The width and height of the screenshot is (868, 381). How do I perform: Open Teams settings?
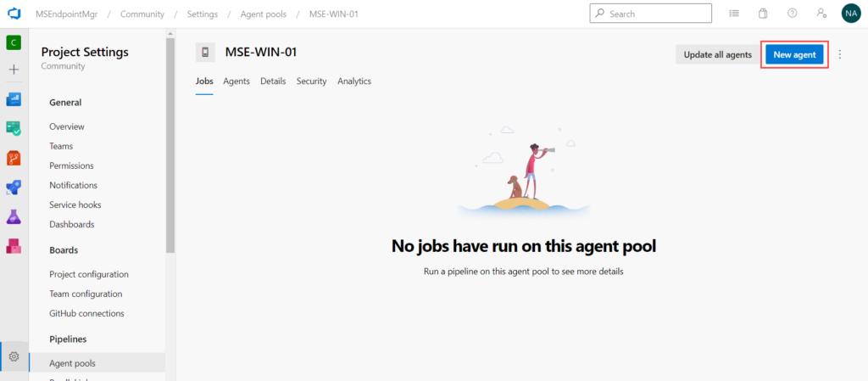[x=61, y=146]
